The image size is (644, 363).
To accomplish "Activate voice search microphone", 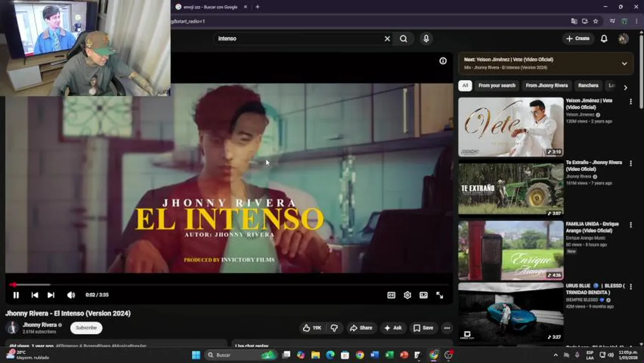I will pos(426,38).
